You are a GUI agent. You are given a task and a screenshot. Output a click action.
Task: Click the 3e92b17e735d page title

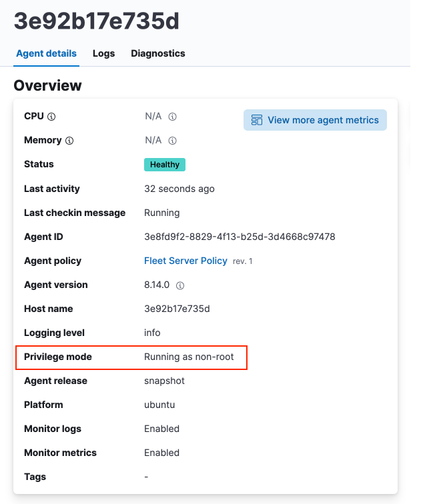(97, 21)
